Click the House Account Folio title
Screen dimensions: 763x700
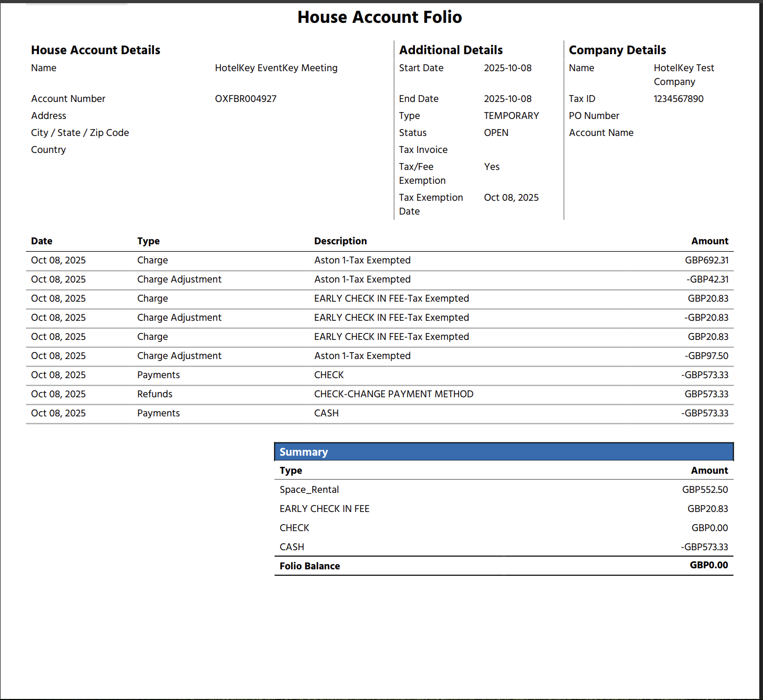pos(379,17)
